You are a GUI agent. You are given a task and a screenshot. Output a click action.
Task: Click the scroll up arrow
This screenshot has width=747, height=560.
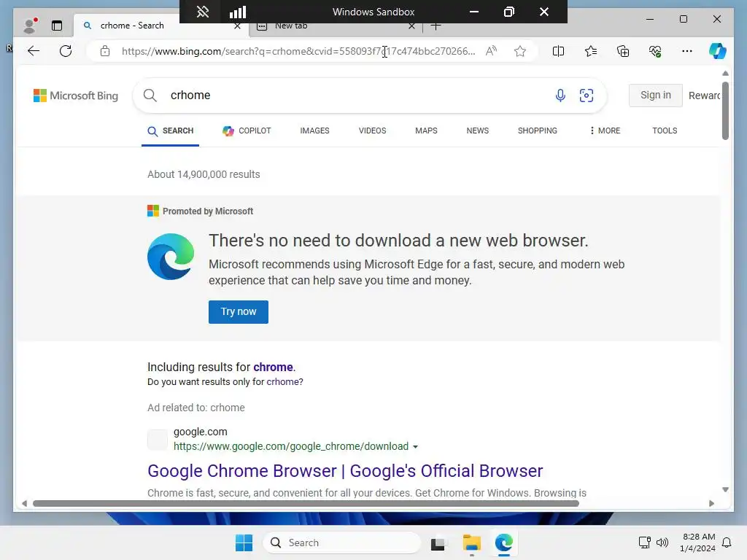pos(725,74)
